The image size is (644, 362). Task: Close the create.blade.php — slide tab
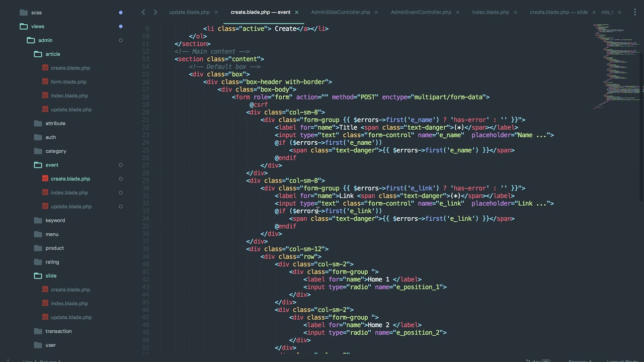[x=594, y=12]
